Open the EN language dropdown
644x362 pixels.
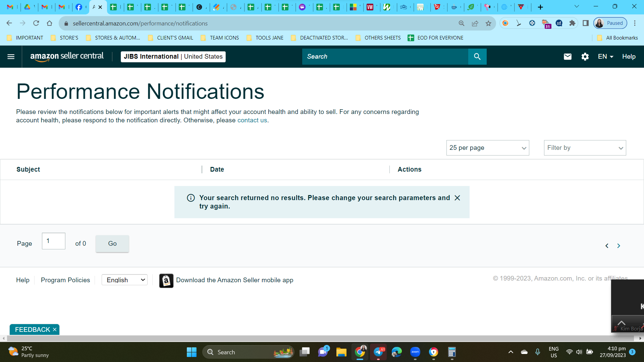pyautogui.click(x=605, y=57)
